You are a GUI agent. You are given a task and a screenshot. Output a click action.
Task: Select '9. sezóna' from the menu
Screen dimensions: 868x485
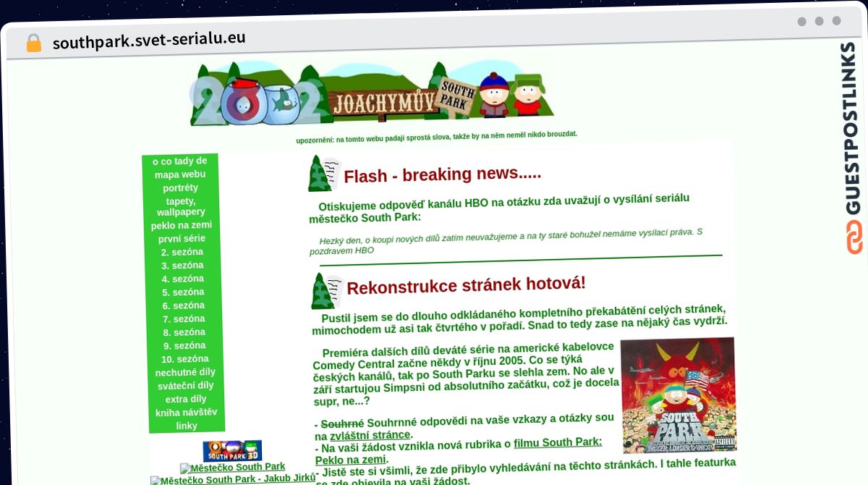185,345
